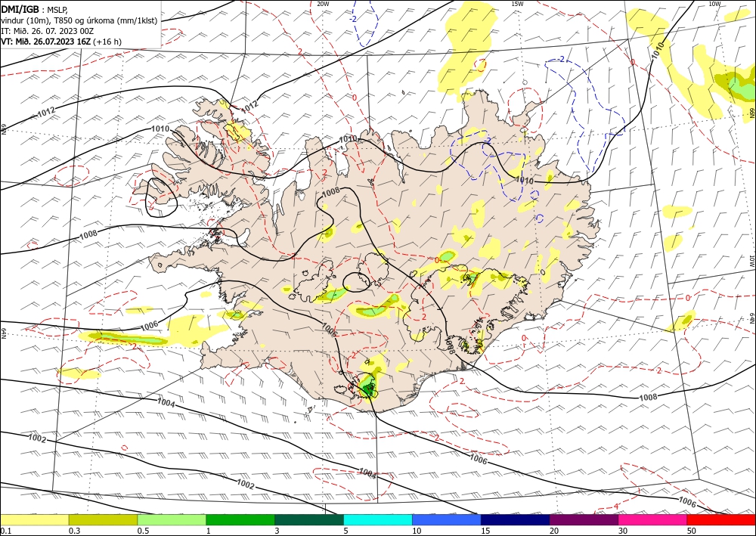This screenshot has height=536, width=756.
Task: Click the "DMI/IGB : MSLP," title text
Action: [x=35, y=9]
